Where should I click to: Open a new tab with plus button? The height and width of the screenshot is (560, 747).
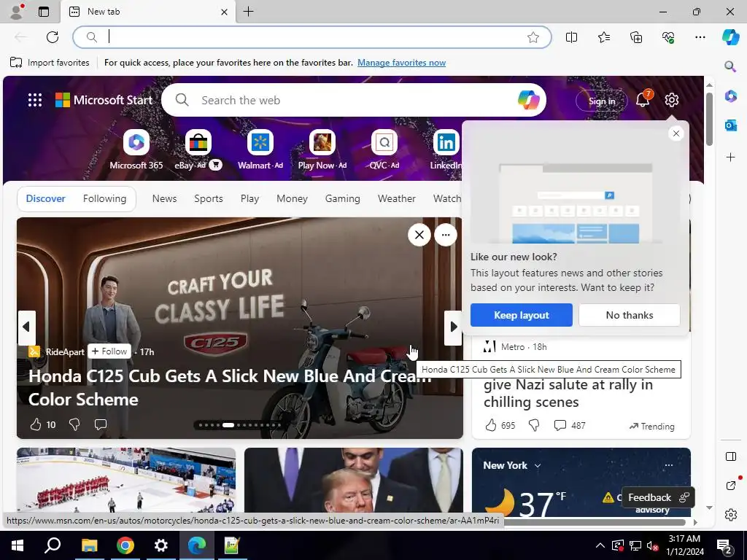pyautogui.click(x=248, y=12)
